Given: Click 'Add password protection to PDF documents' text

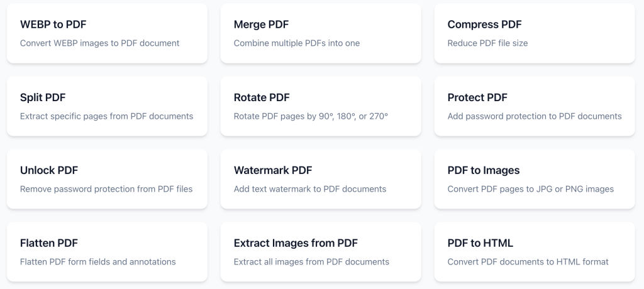Looking at the screenshot, I should click(x=534, y=116).
